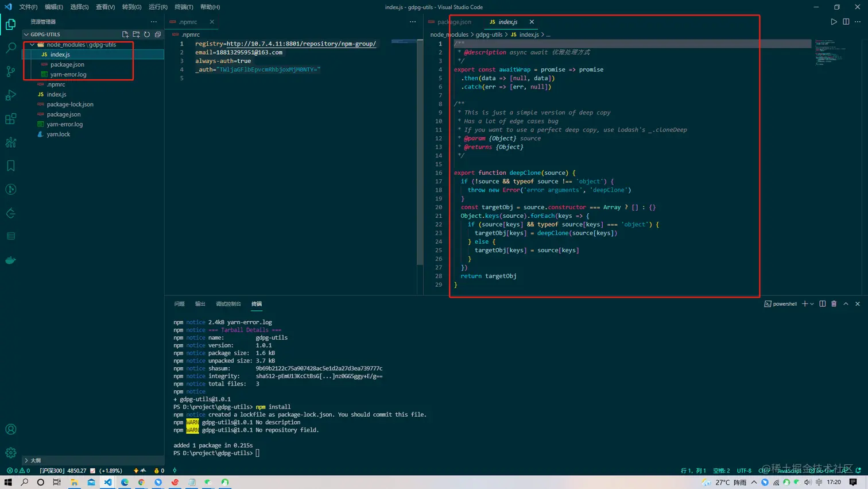Open package.json inside node_modules folder

tap(94, 64)
